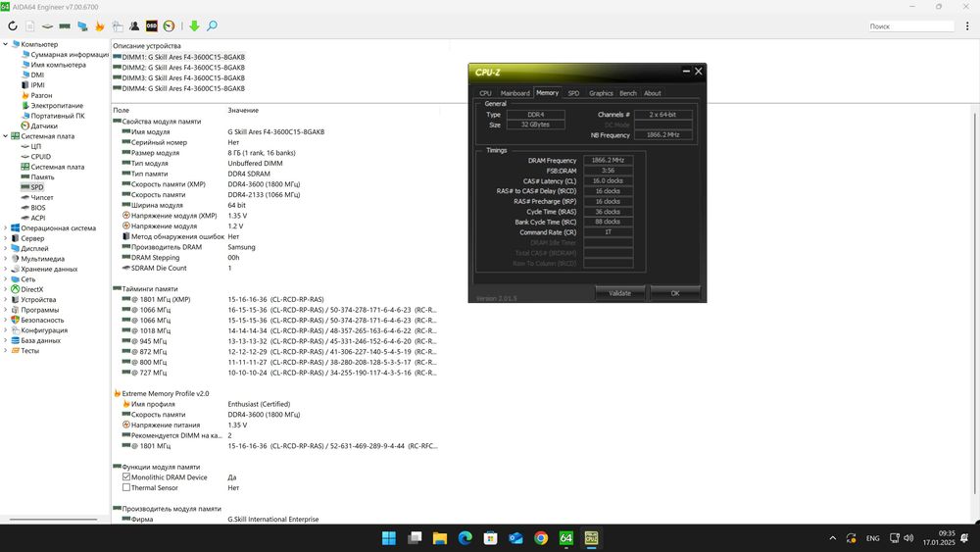Click Validate button in CPU-Z
This screenshot has width=980, height=552.
620,293
